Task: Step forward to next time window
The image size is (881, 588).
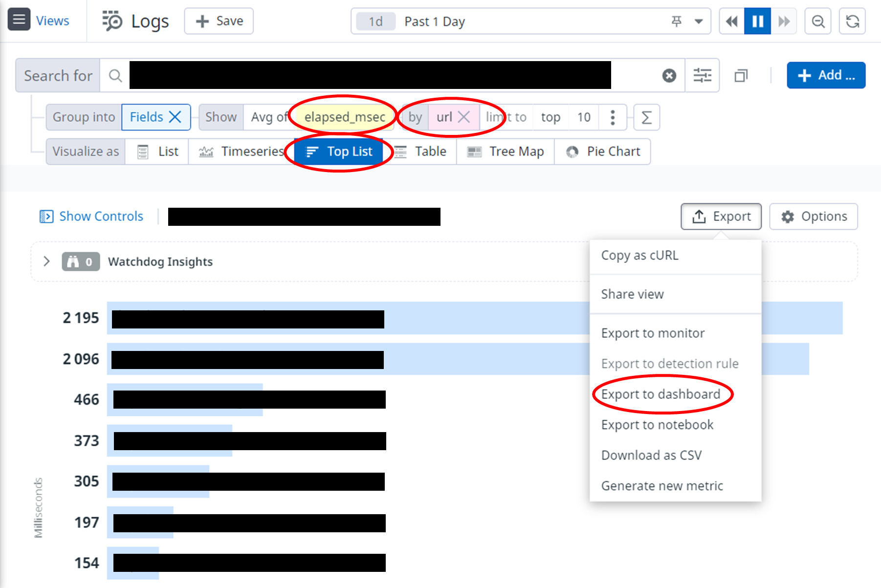Action: click(784, 21)
